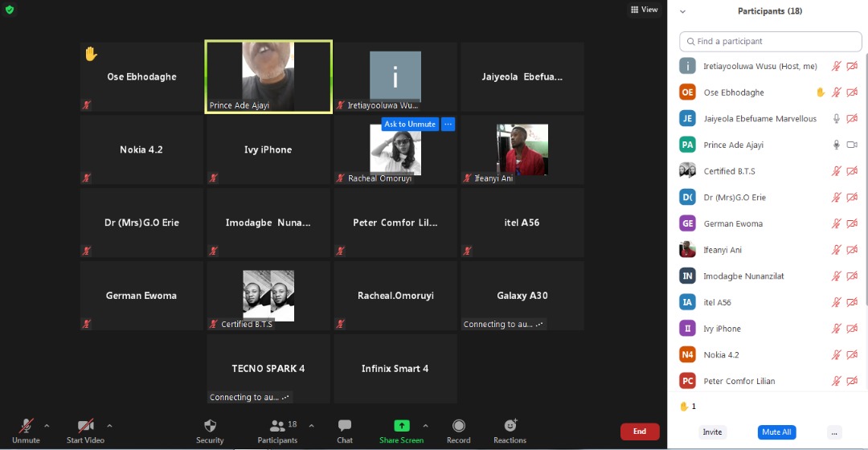The height and width of the screenshot is (450, 868).
Task: Collapse the Participants panel chevron
Action: coord(682,11)
